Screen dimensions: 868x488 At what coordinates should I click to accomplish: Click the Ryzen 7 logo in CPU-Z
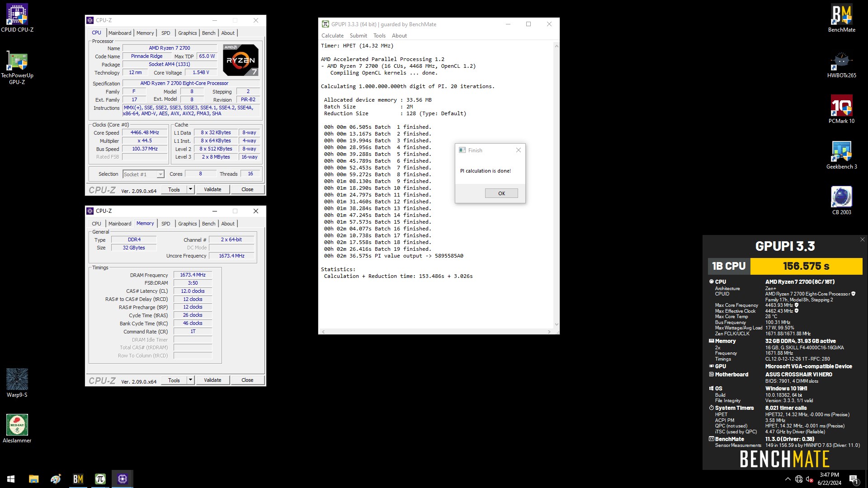[x=241, y=60]
